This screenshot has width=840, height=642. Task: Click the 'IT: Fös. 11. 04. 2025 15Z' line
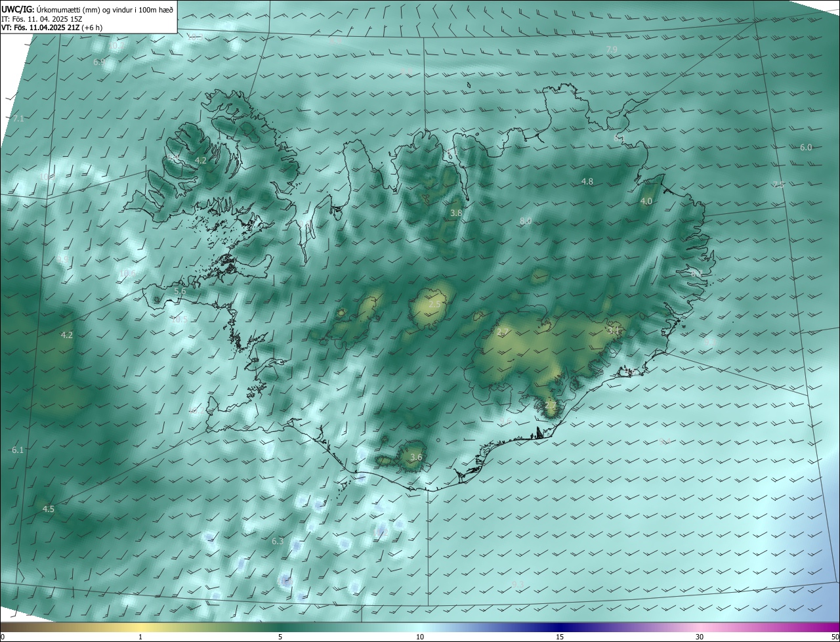tap(41, 18)
